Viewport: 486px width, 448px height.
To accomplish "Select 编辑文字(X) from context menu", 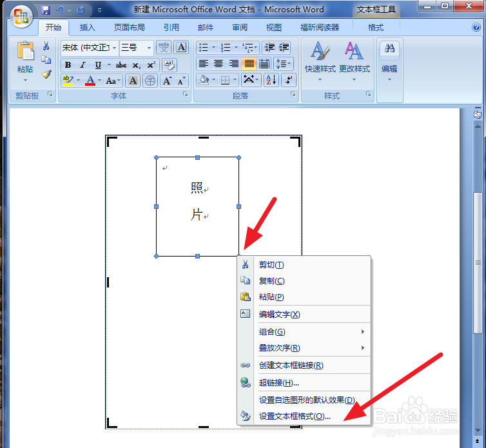I will coord(304,315).
